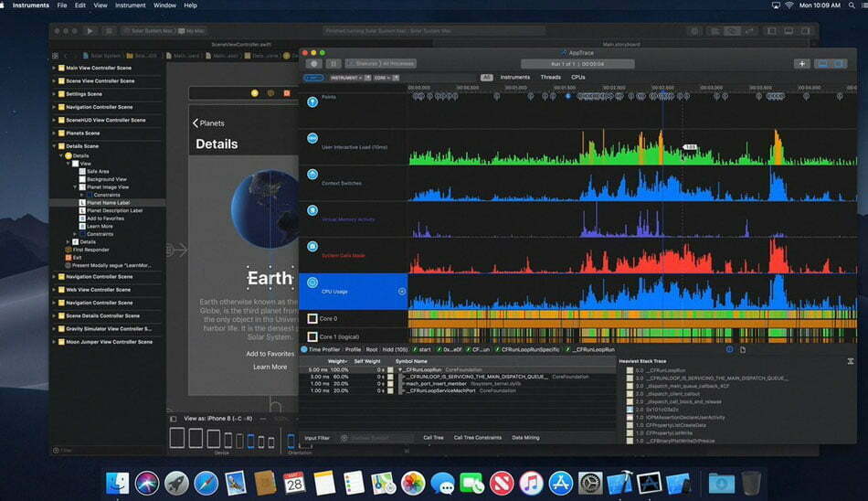
Task: Open the File menu
Action: tap(62, 5)
